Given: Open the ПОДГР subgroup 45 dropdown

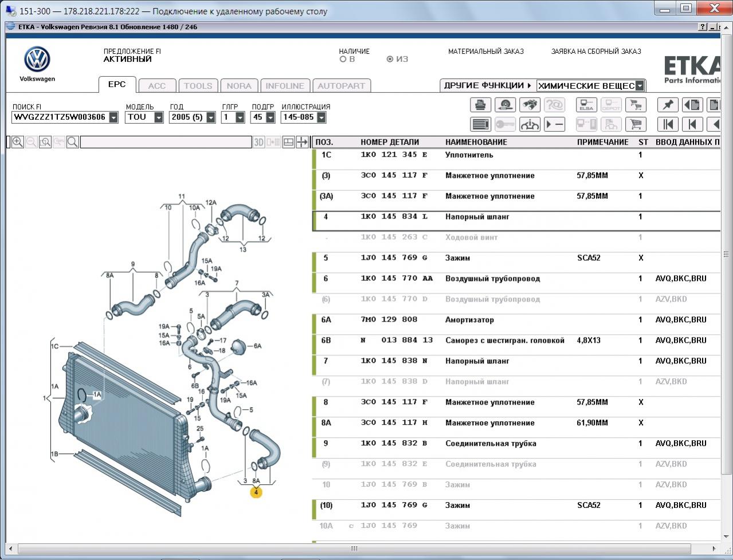Looking at the screenshot, I should (269, 118).
